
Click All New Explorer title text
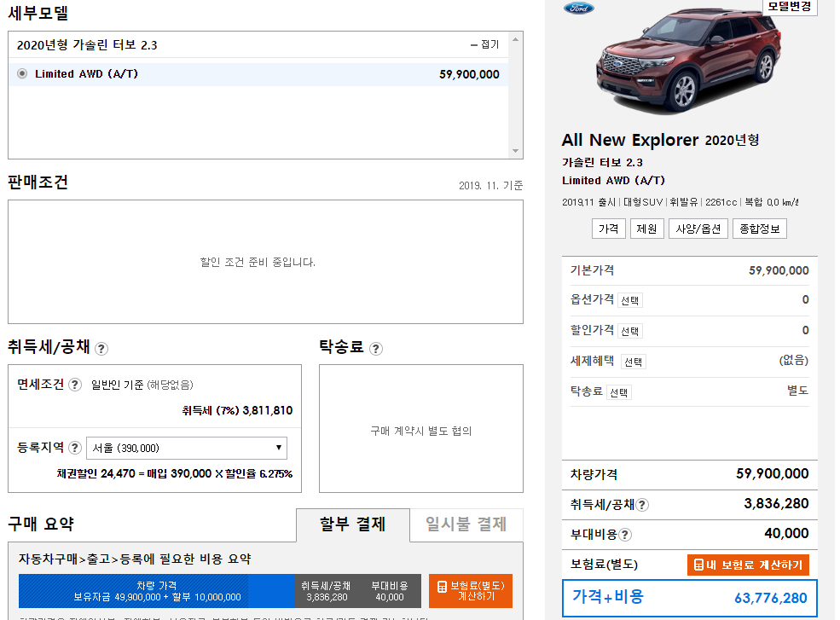coord(630,140)
